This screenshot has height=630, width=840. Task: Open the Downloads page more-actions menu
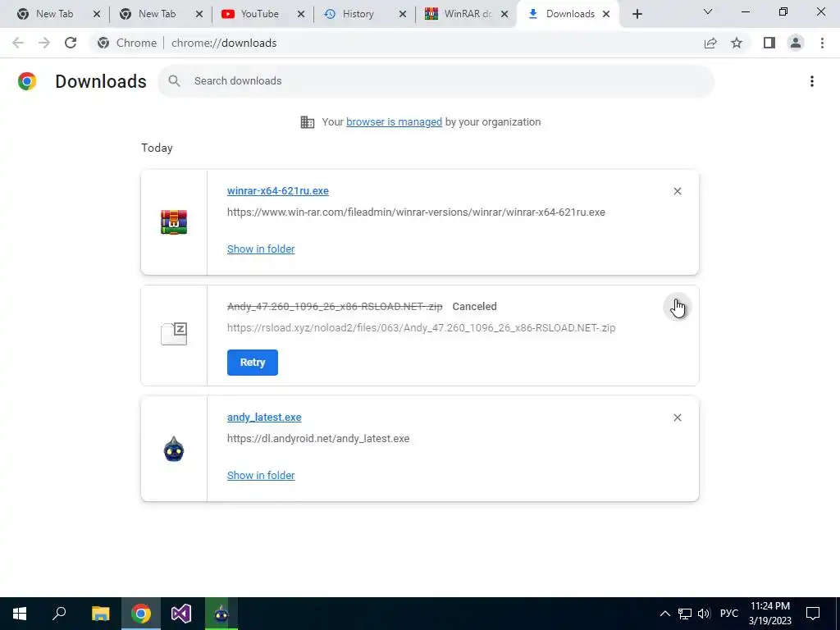[x=812, y=81]
